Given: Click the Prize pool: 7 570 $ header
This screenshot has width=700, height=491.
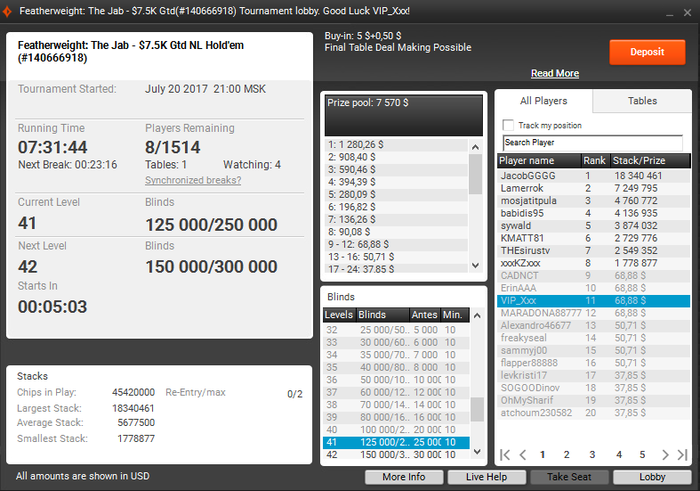Looking at the screenshot, I should 404,115.
